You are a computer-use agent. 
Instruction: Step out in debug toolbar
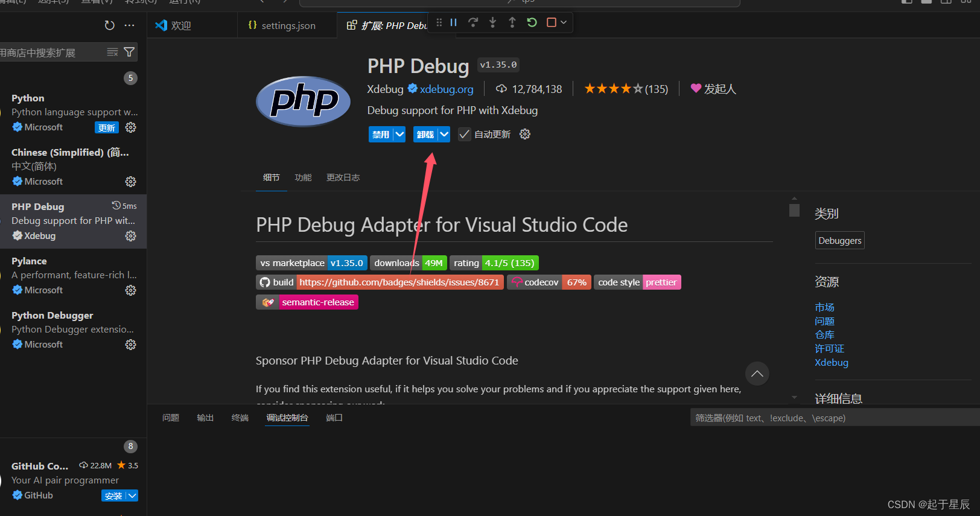[x=512, y=22]
